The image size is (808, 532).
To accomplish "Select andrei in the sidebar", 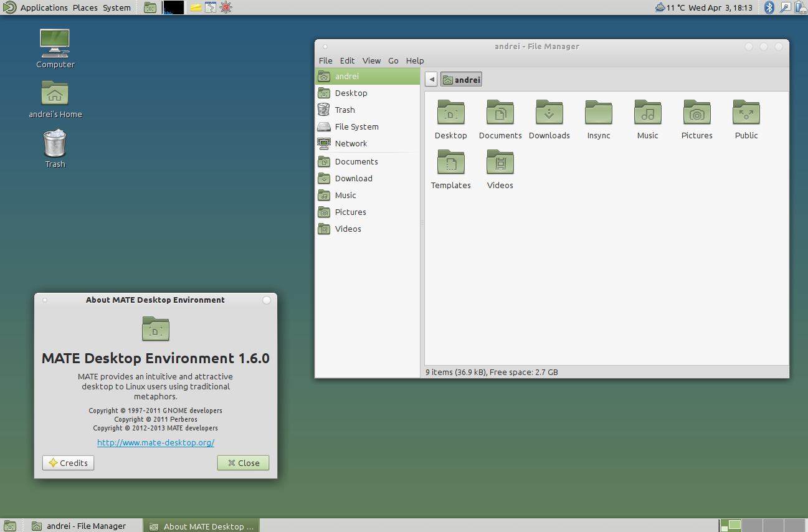I will [368, 76].
